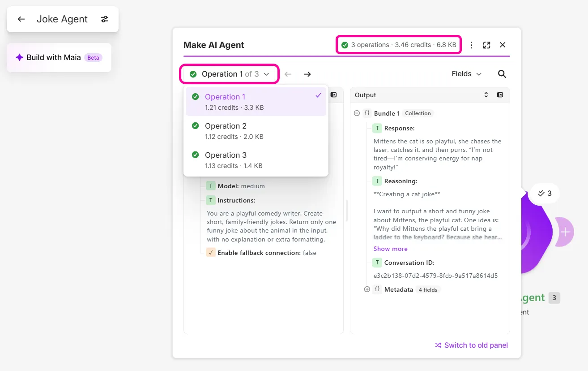The width and height of the screenshot is (588, 371).
Task: Click the Reasoning label in Output
Action: pyautogui.click(x=401, y=181)
